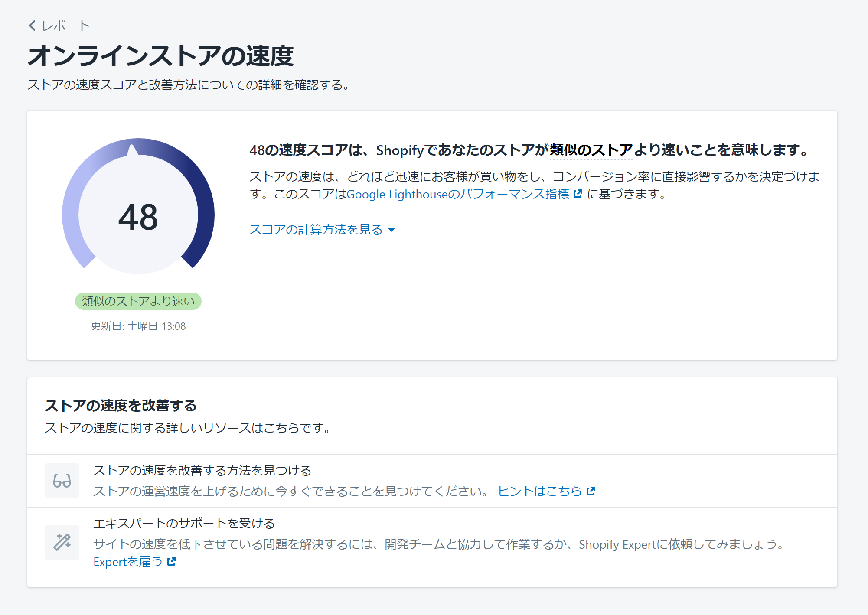Open the Expertを雇う link
The width and height of the screenshot is (868, 615).
(128, 562)
